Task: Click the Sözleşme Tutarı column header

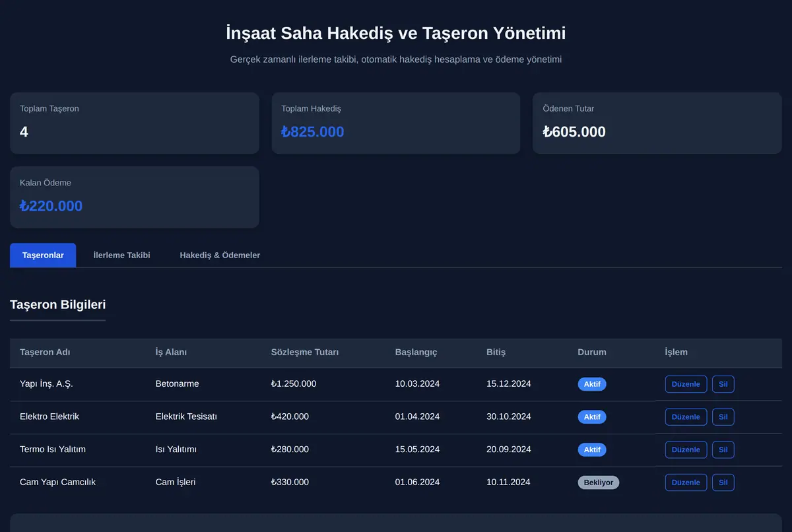Action: pos(305,352)
